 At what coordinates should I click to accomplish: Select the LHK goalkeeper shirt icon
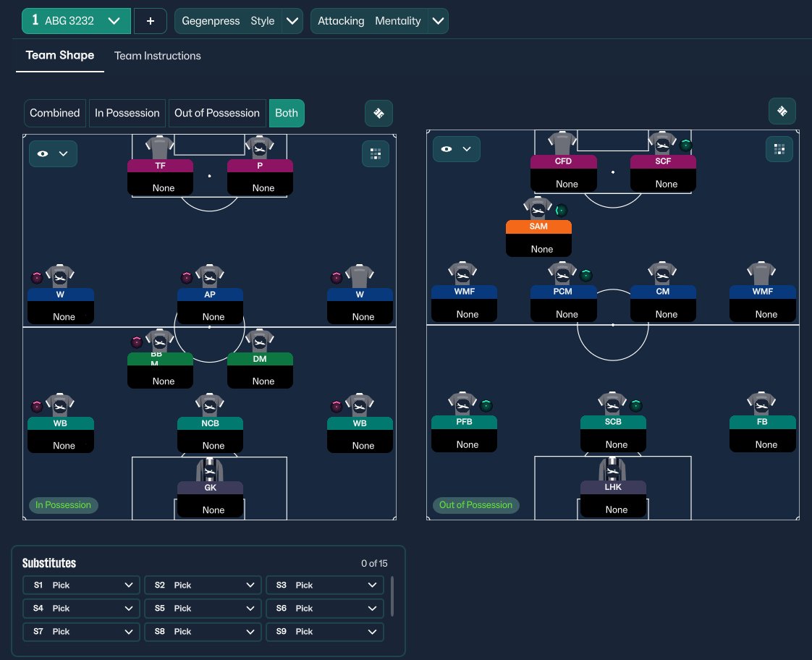click(x=612, y=468)
